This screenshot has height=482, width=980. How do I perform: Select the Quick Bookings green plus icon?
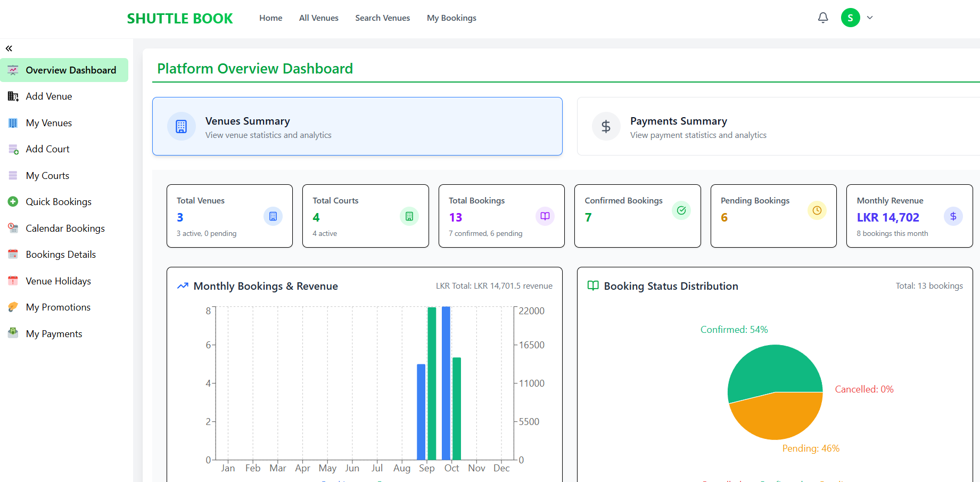[x=12, y=201]
